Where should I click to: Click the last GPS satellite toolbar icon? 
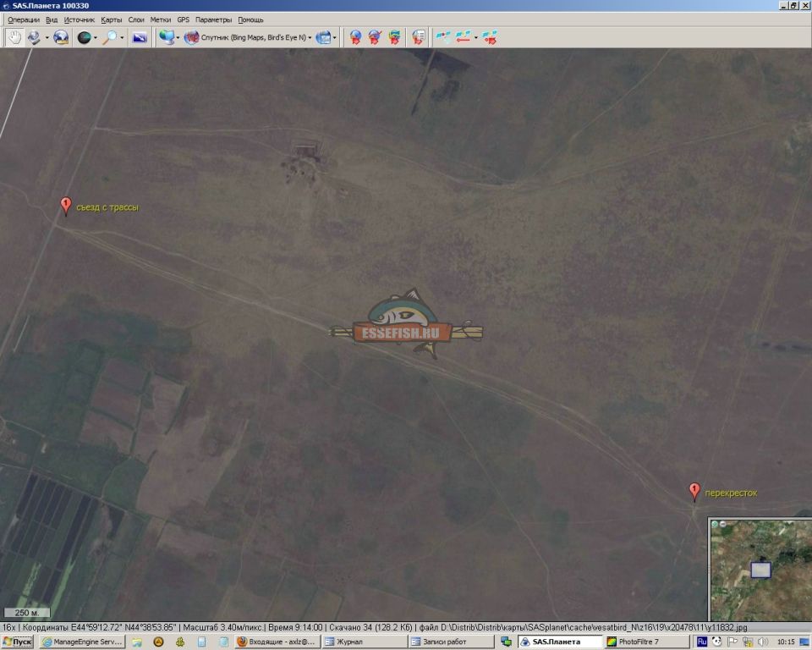(490, 37)
